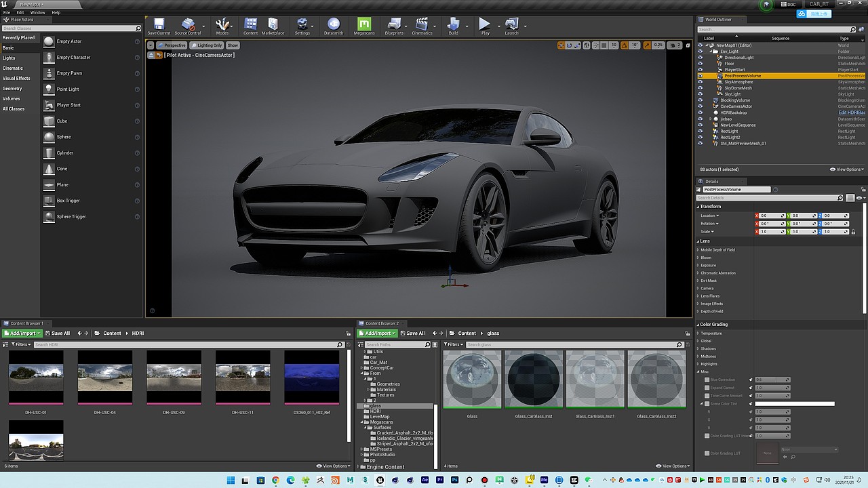This screenshot has height=488, width=868.
Task: Select the Cylinder actor in Place Actors
Action: (49, 152)
